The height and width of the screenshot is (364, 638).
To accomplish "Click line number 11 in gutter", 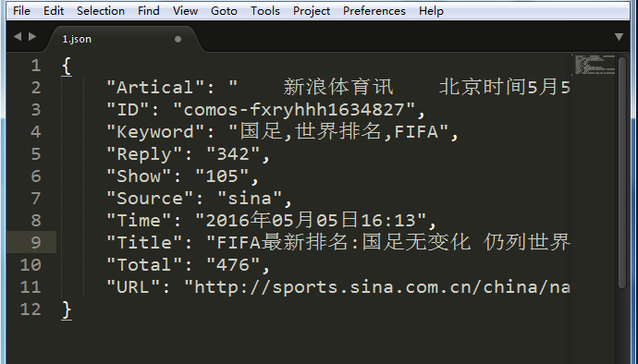I will pyautogui.click(x=31, y=286).
